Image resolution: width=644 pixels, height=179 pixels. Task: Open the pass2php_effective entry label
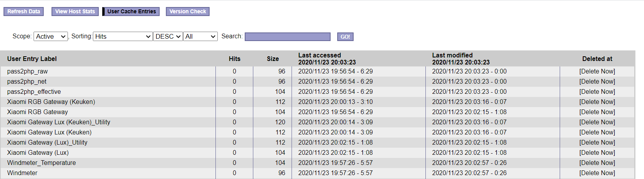(34, 91)
